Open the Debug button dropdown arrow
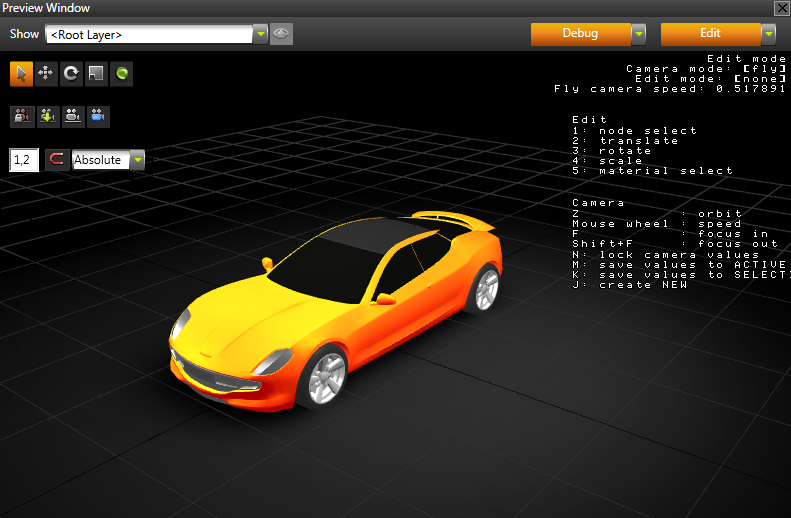This screenshot has height=518, width=791. coord(638,34)
